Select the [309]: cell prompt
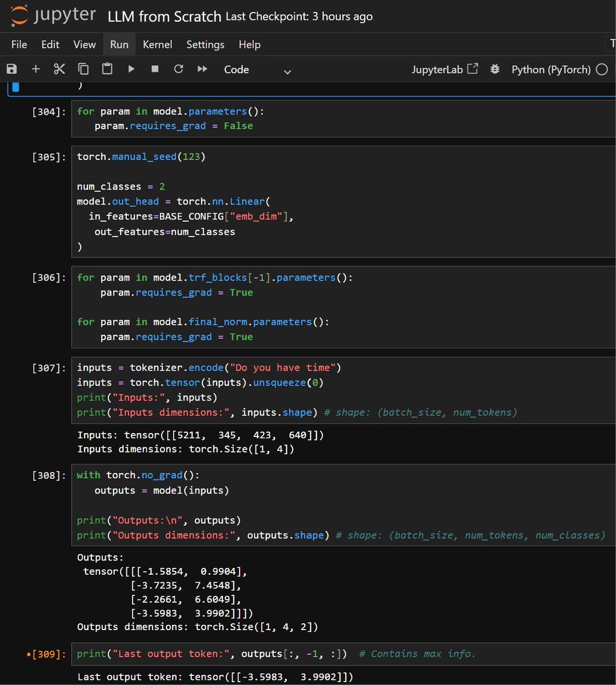 click(x=49, y=654)
